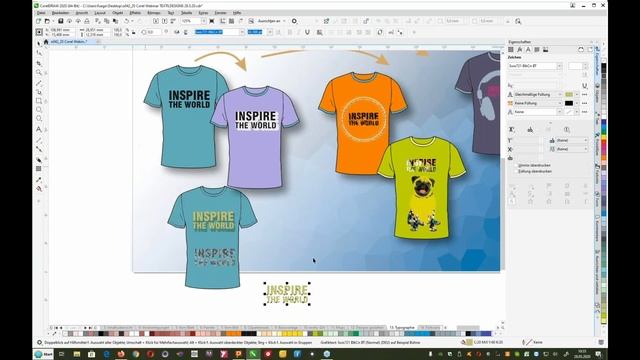Open the font name dropdown in the property bar
The image size is (640, 360).
(242, 32)
